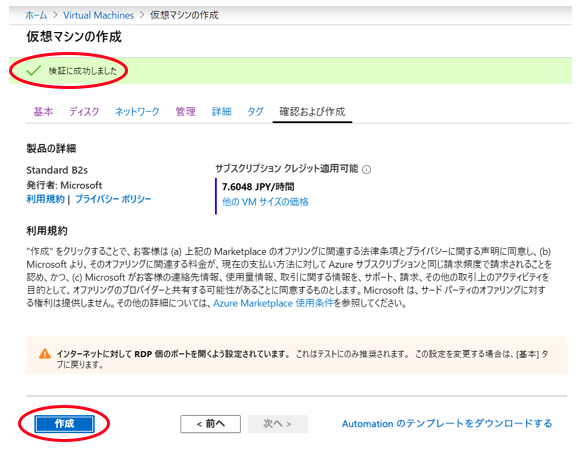583x450 pixels.
Task: Click the ホーム breadcrumb link
Action: pyautogui.click(x=36, y=15)
